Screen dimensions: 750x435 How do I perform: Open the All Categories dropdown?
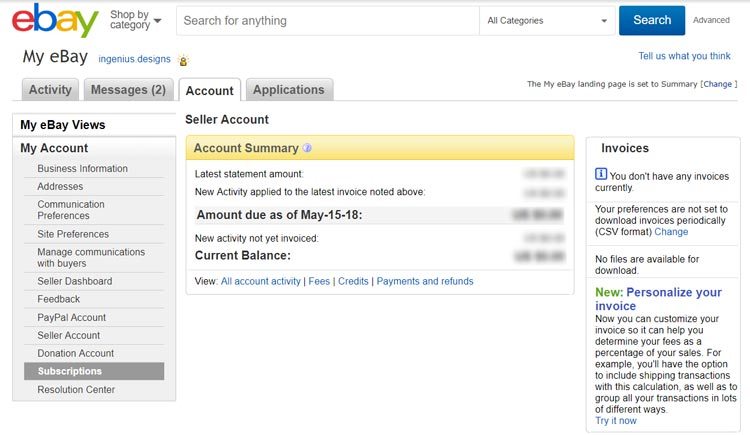[x=547, y=21]
